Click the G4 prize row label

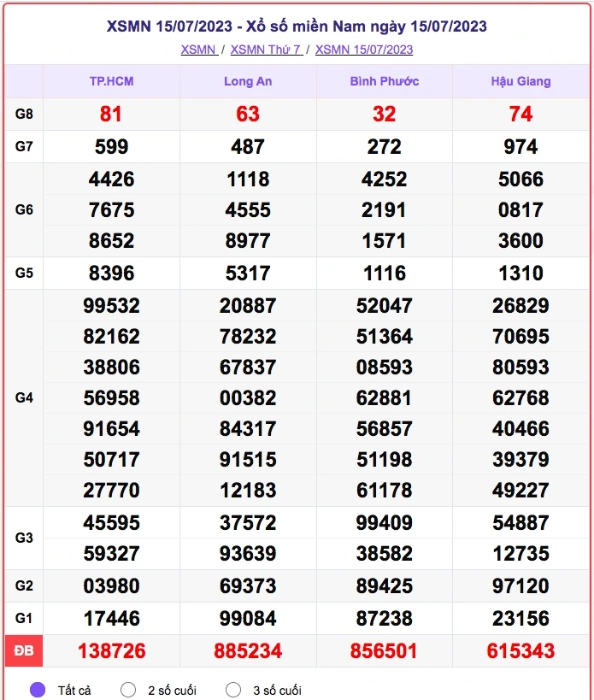(24, 397)
